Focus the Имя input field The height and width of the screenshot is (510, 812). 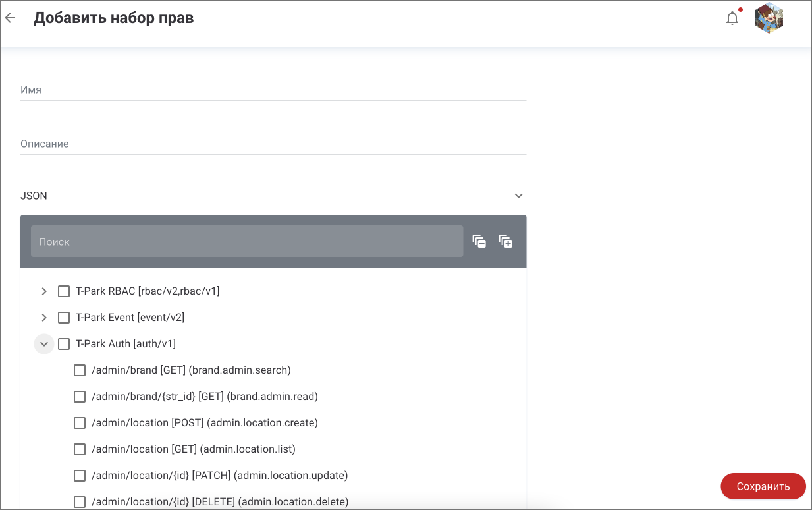coord(273,90)
